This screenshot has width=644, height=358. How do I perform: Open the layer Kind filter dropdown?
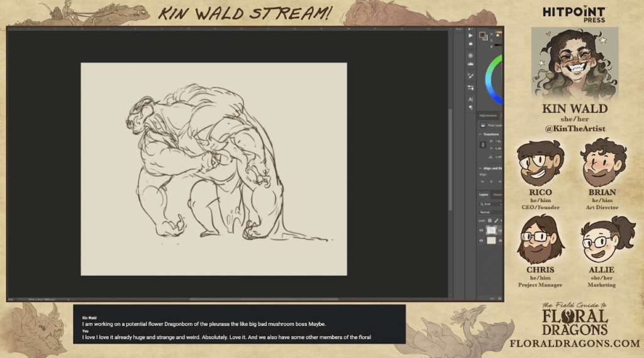click(491, 204)
